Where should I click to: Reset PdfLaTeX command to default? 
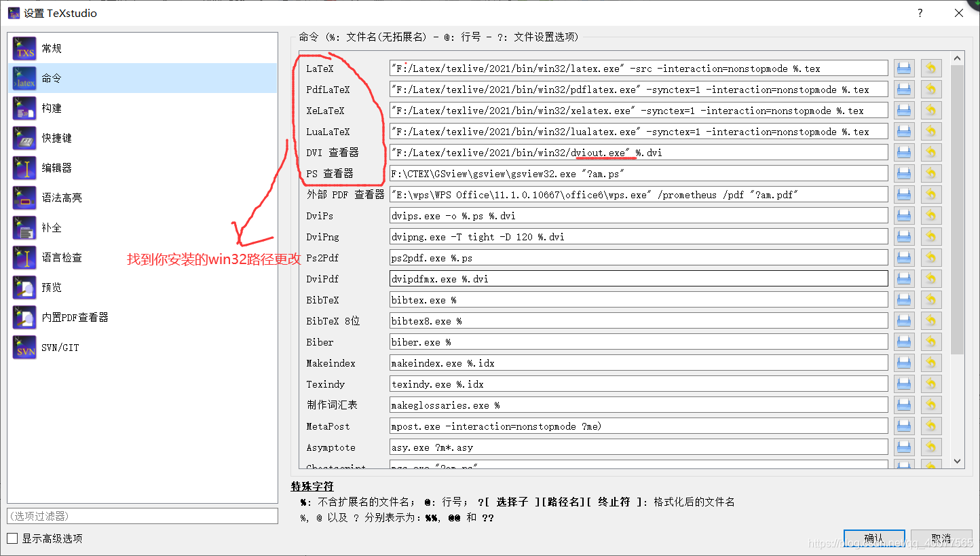(931, 89)
